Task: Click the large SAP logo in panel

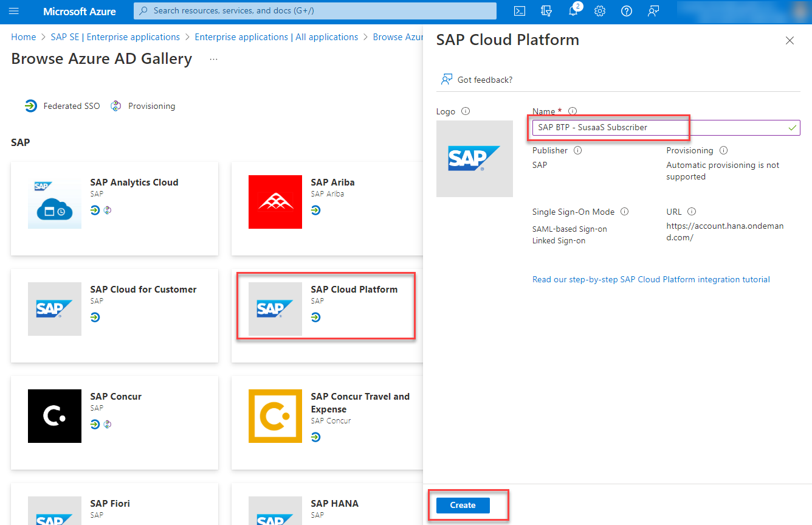Action: coord(475,159)
